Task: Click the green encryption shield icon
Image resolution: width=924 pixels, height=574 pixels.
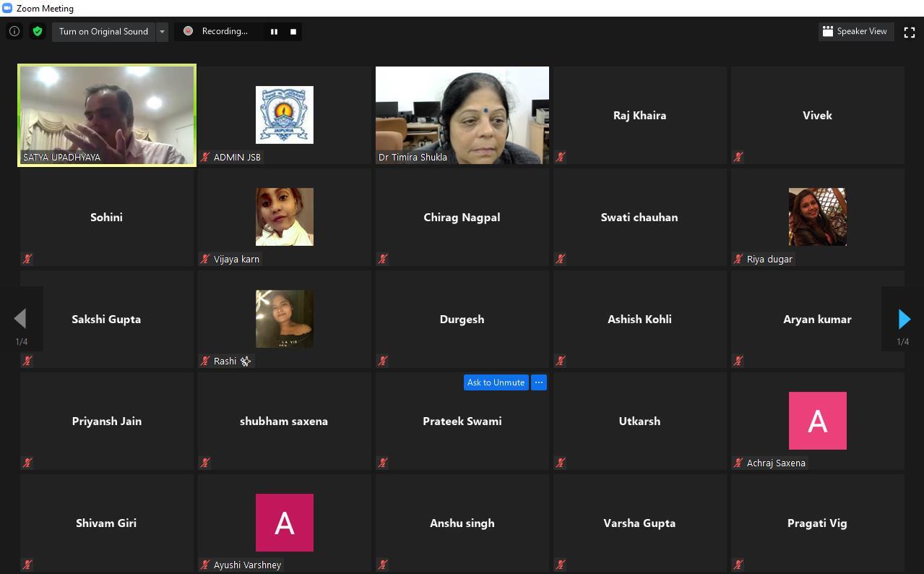Action: [38, 31]
